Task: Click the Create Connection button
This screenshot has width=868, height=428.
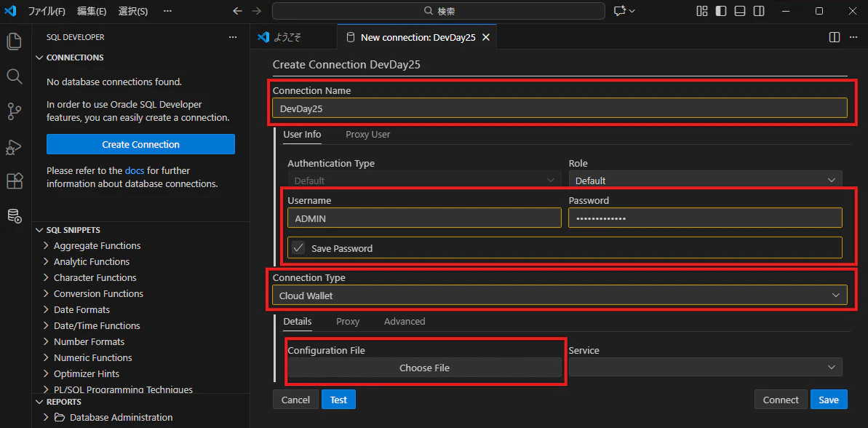Action: (x=140, y=144)
